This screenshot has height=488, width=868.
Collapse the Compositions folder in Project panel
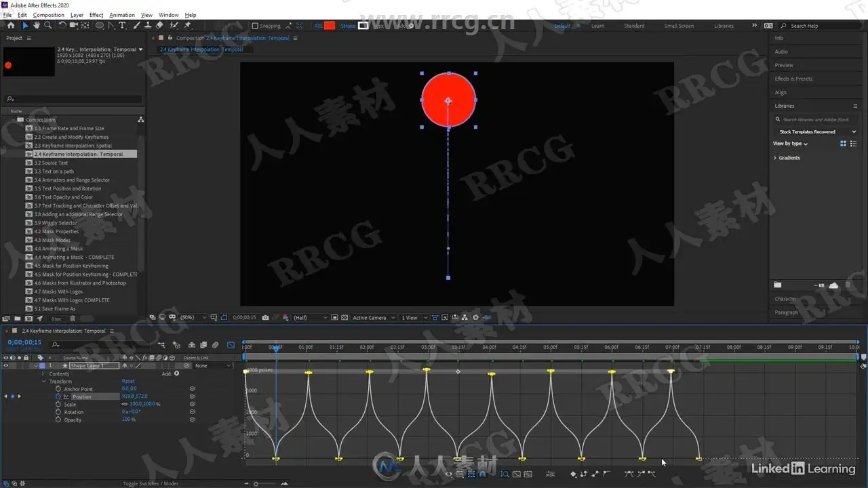click(12, 120)
